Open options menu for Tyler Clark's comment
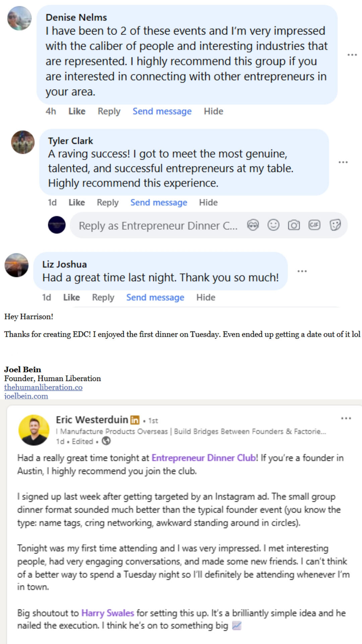This screenshot has height=644, width=362. (343, 162)
